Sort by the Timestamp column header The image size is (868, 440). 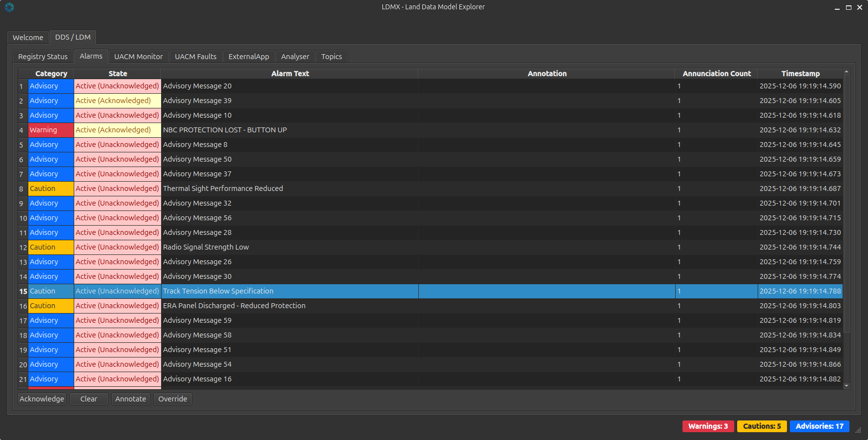click(x=800, y=74)
